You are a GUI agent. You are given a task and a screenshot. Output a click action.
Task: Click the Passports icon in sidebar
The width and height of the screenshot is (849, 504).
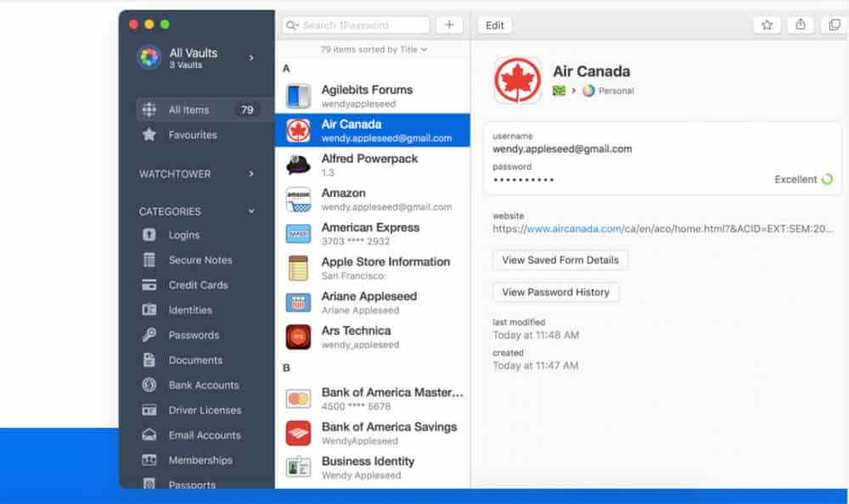pos(149,484)
